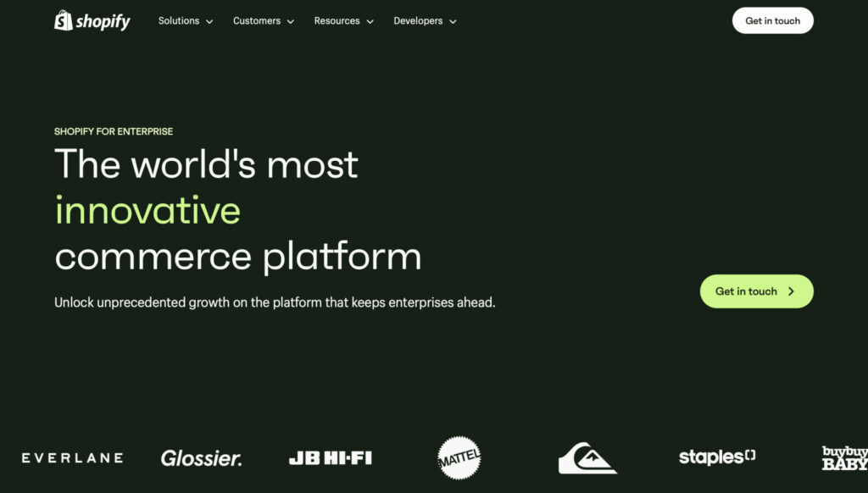
Task: Click the Staples brand logo
Action: tap(717, 457)
